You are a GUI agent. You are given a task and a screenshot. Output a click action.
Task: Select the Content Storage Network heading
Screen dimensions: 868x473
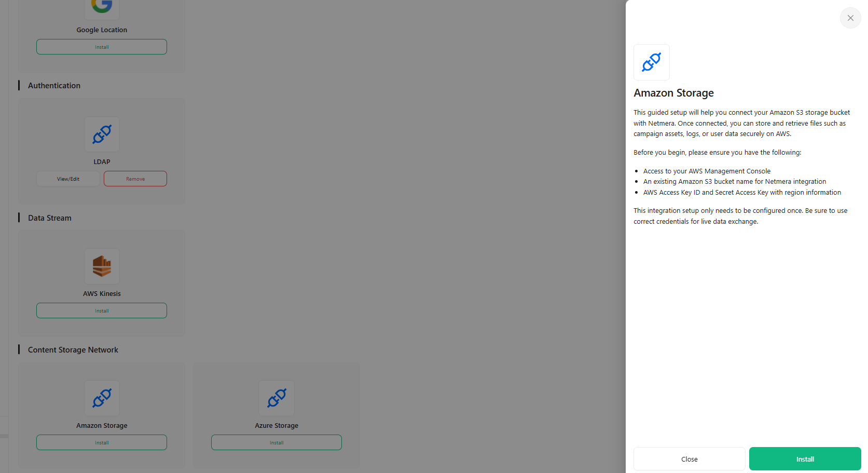pos(73,350)
